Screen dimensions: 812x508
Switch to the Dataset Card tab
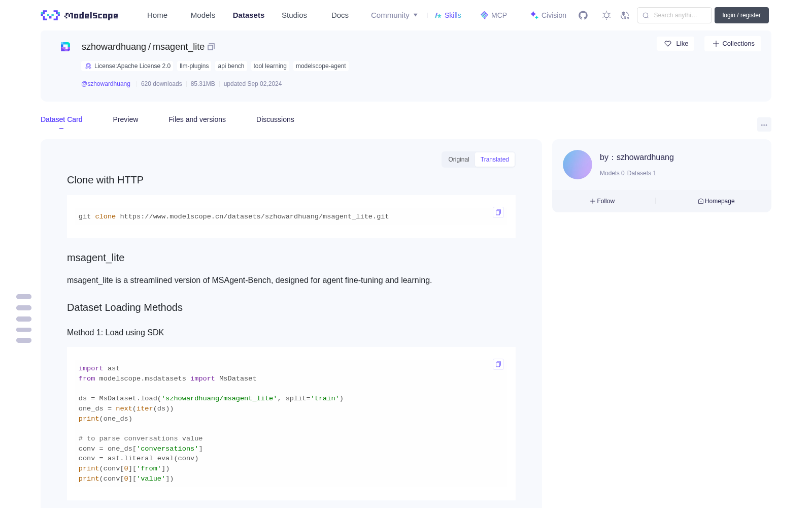click(61, 119)
